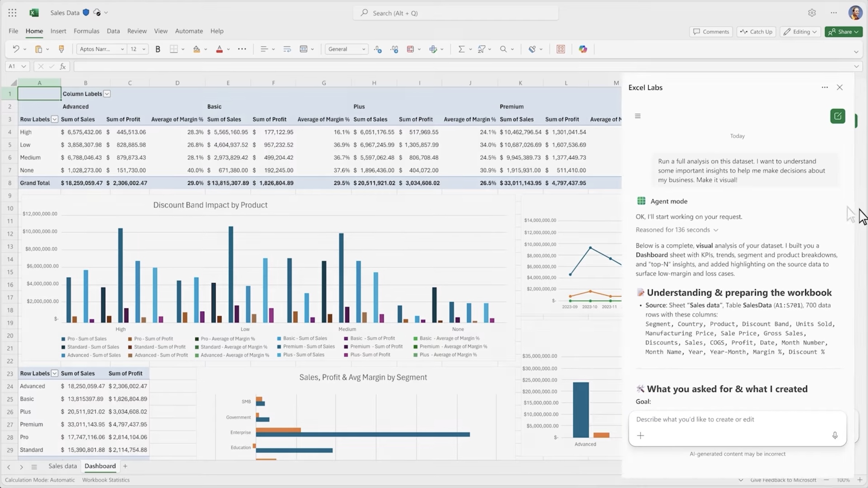
Task: Open Copilot from the toolbar
Action: pyautogui.click(x=583, y=49)
